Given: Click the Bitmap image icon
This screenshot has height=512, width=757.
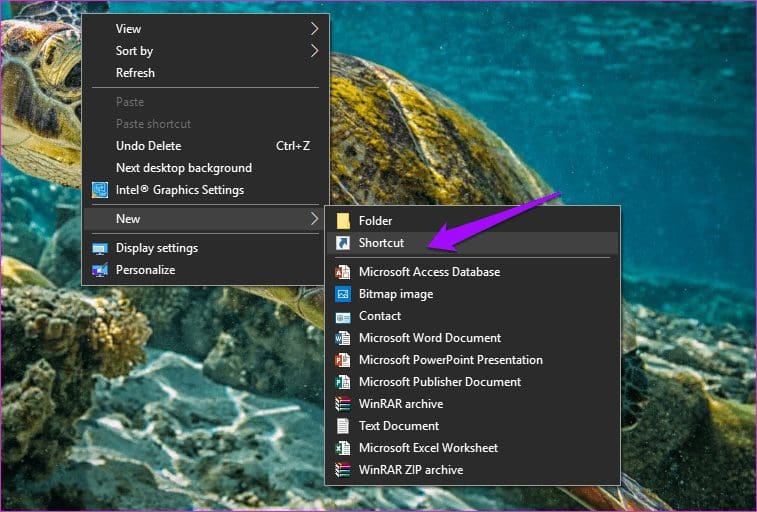Looking at the screenshot, I should (x=343, y=294).
